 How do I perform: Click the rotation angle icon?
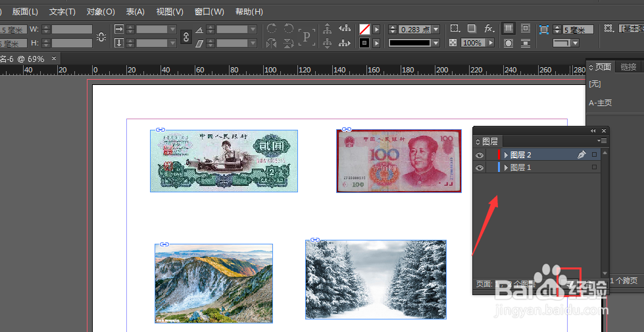(x=199, y=30)
